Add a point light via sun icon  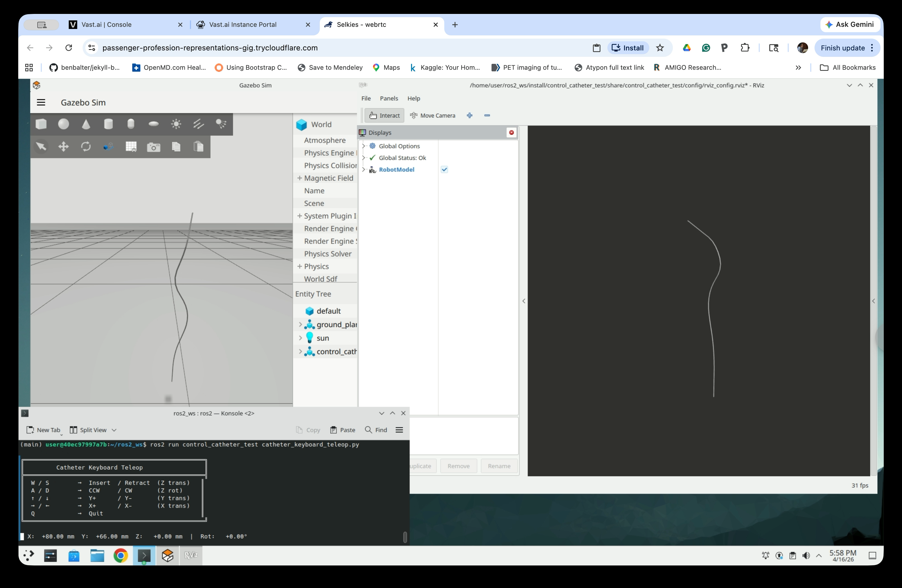176,124
